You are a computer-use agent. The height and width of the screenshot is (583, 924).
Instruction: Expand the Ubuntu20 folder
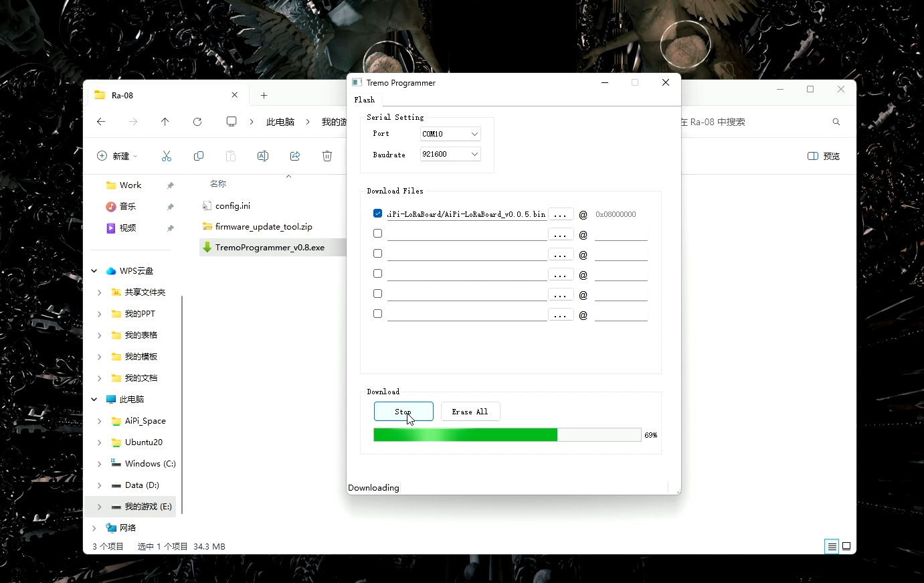coord(100,442)
